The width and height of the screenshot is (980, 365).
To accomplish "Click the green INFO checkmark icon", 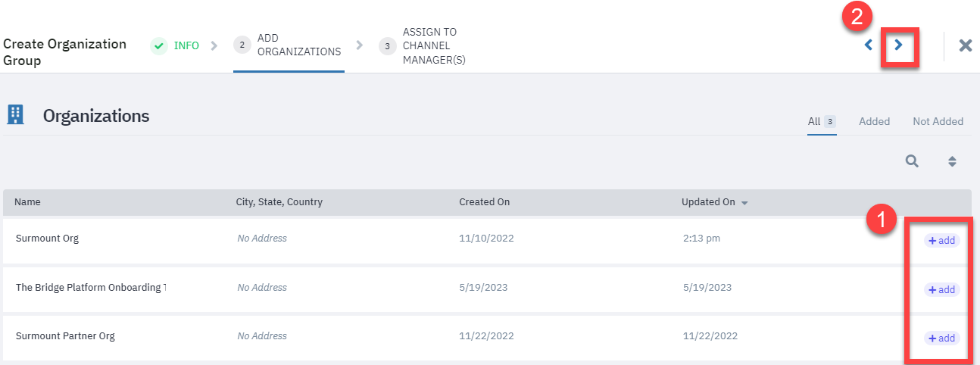I will click(x=159, y=46).
